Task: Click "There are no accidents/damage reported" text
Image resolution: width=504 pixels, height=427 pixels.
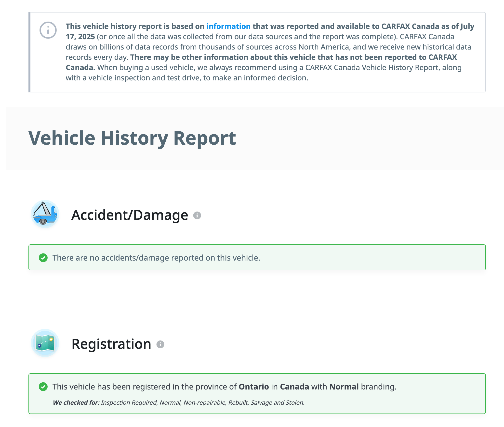Action: pos(156,258)
